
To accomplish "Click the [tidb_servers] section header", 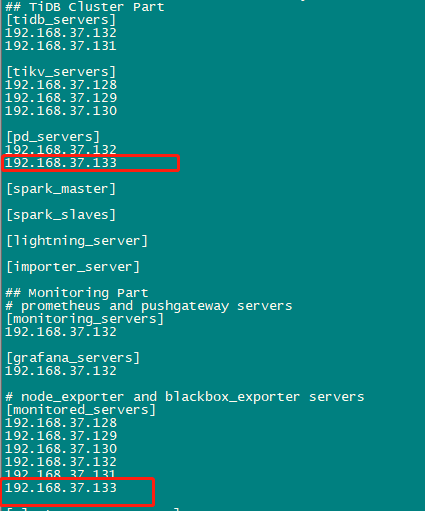I will point(61,20).
